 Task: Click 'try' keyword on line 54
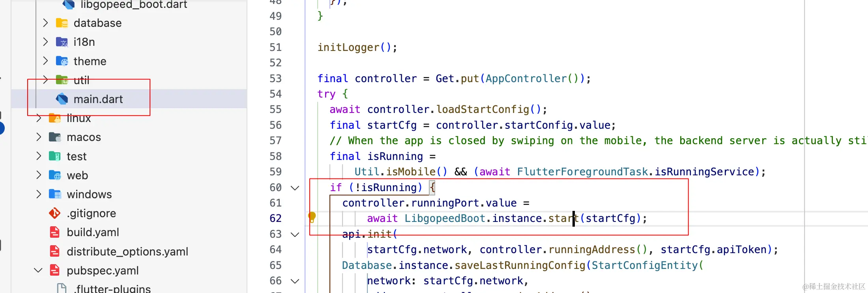[x=326, y=94]
